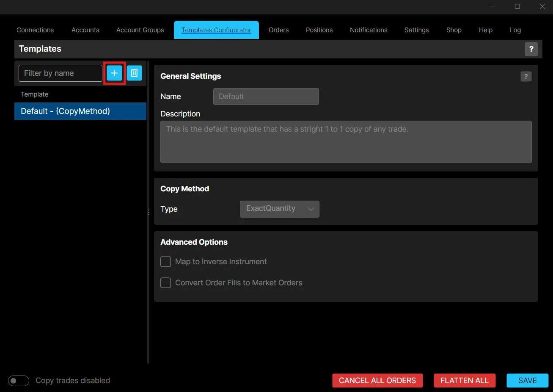Enable Convert Order Fills to Market Orders
Viewport: 553px width, 392px height.
pos(166,283)
